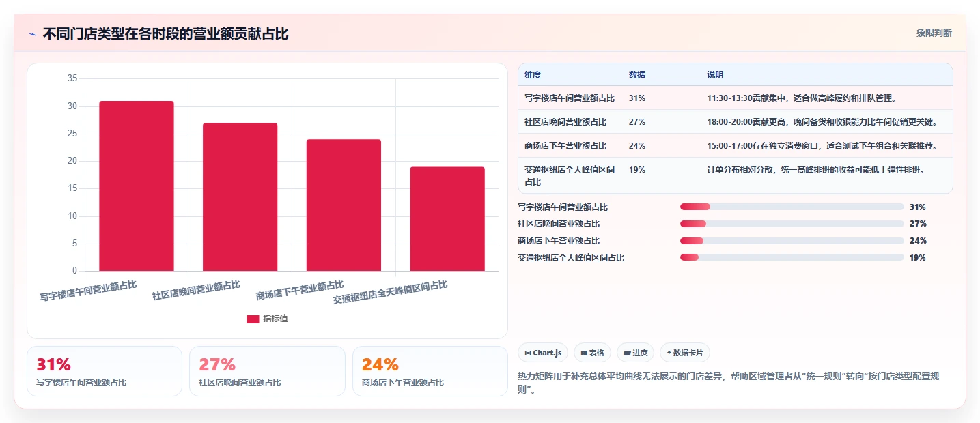This screenshot has width=980, height=423.
Task: Click the lightning icon beside the title
Action: click(x=32, y=33)
